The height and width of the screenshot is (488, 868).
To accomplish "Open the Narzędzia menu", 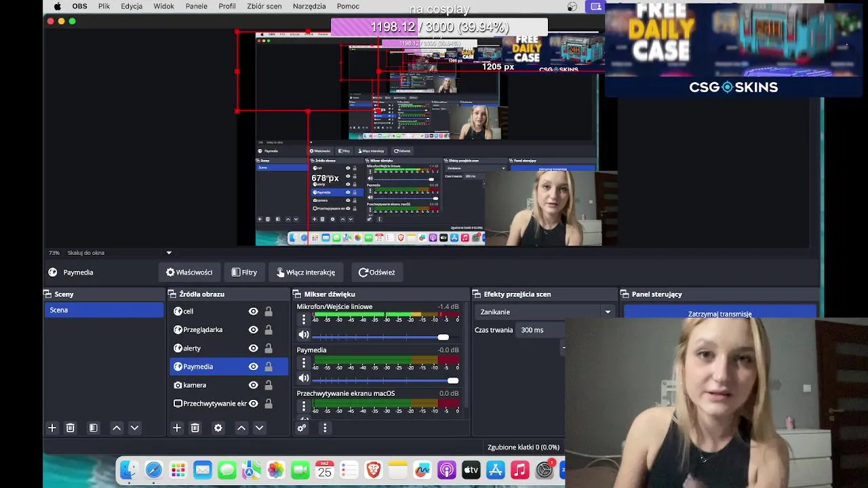I will click(309, 6).
